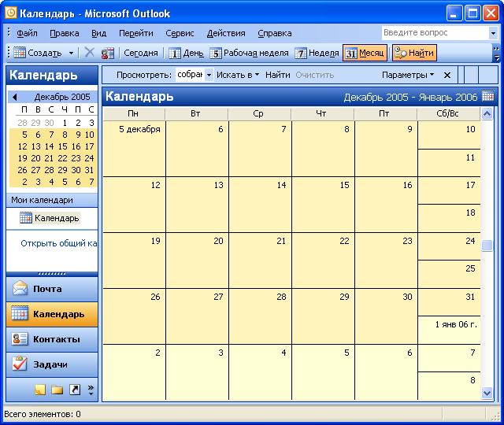
Task: Open the Правка menu
Action: (65, 33)
